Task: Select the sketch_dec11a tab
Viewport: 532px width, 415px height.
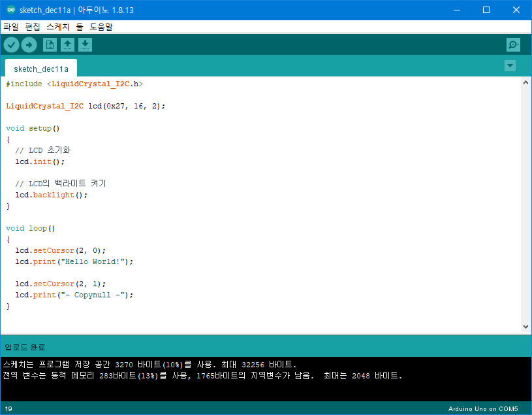Action: 41,69
